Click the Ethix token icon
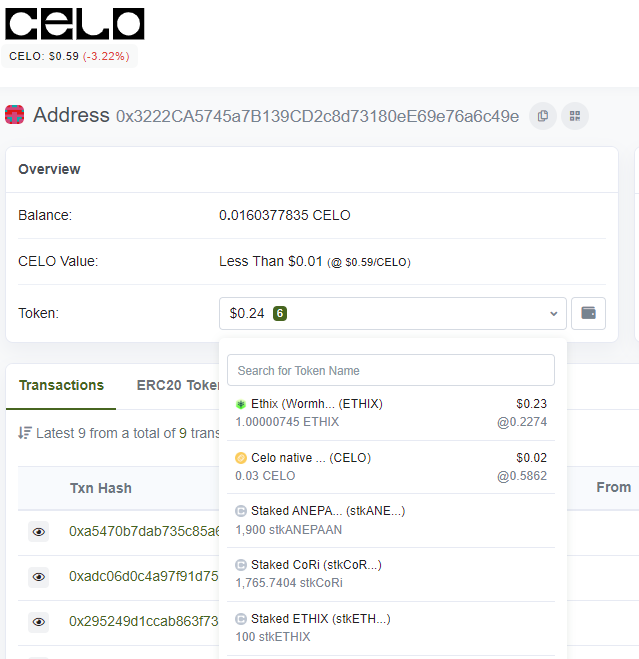 (240, 404)
